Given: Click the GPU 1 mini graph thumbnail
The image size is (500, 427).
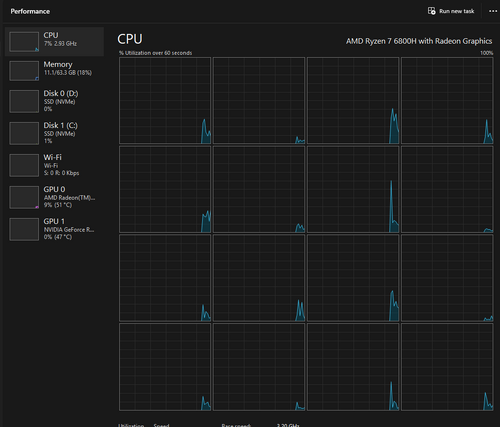Looking at the screenshot, I should (x=24, y=229).
